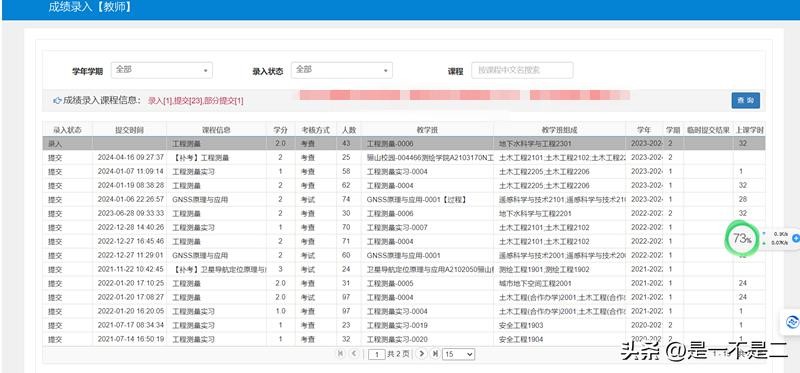Screen dimensions: 800x373
Task: Click the blue plus icon beside speed monitor
Action: 796,238
